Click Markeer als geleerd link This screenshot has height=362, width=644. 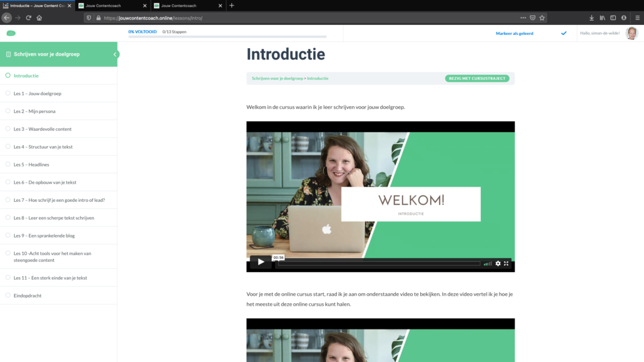(x=514, y=33)
